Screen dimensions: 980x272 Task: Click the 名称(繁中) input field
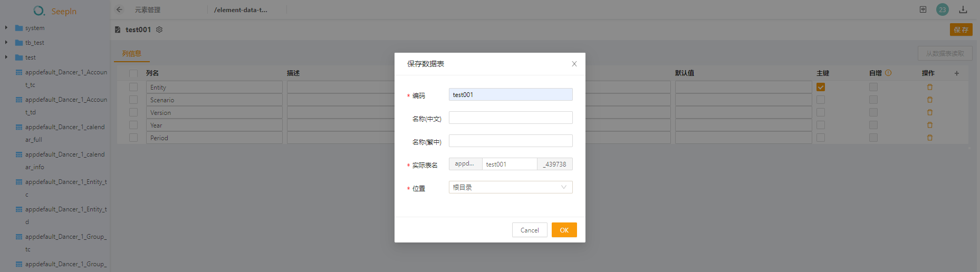(x=511, y=141)
